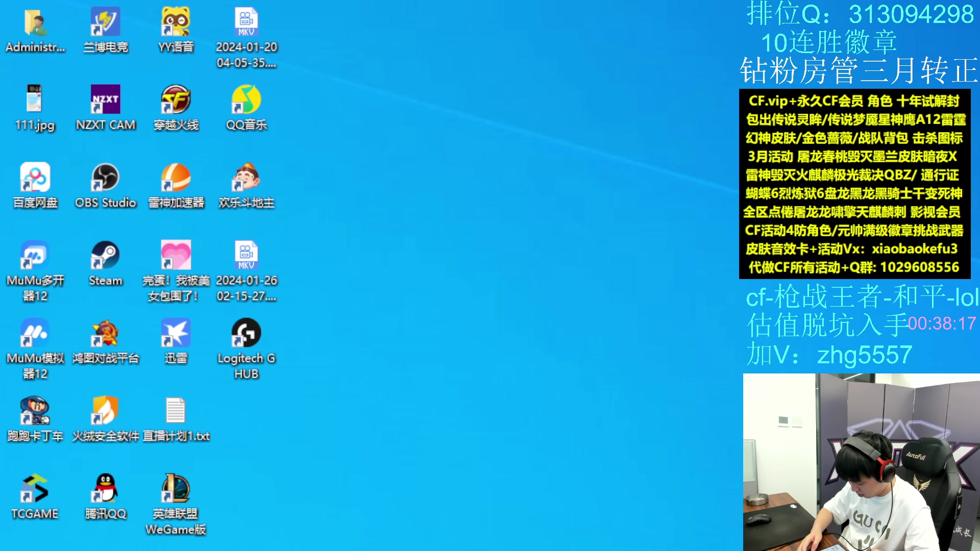980x551 pixels.
Task: Click the 10连胜徽章 overlay text
Action: 829,42
